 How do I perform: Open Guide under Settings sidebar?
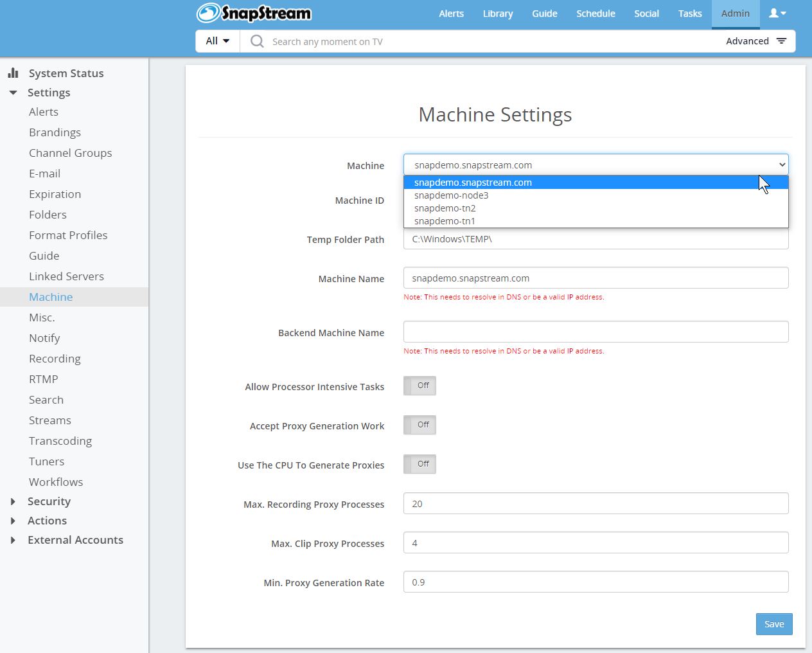pos(44,256)
